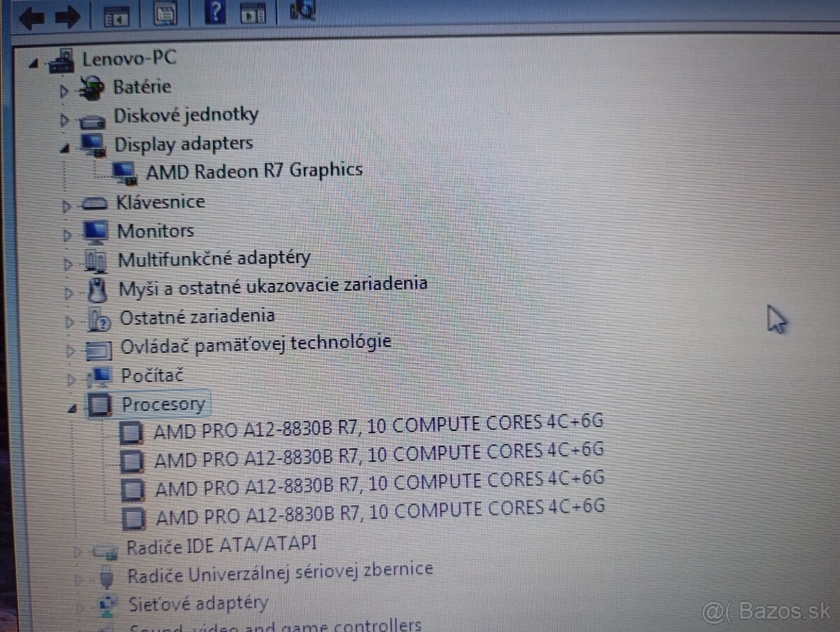Select the last AMD PRO A12-8830B processor icon
This screenshot has height=632, width=840.
coord(134,517)
